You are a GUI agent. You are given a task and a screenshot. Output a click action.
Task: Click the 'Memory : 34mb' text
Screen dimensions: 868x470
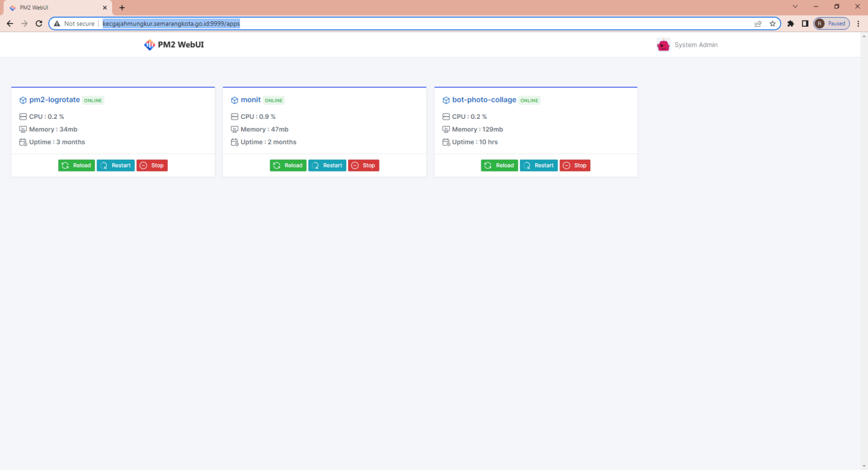(x=53, y=129)
